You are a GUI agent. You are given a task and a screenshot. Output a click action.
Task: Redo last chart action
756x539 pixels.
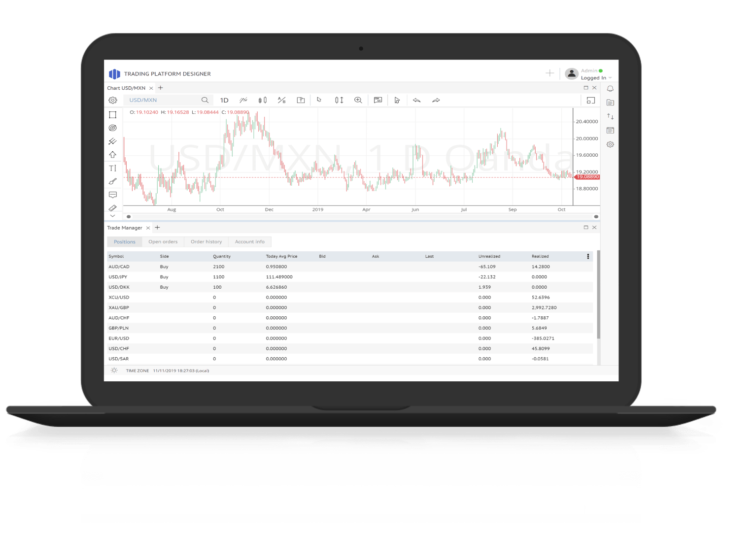(436, 100)
